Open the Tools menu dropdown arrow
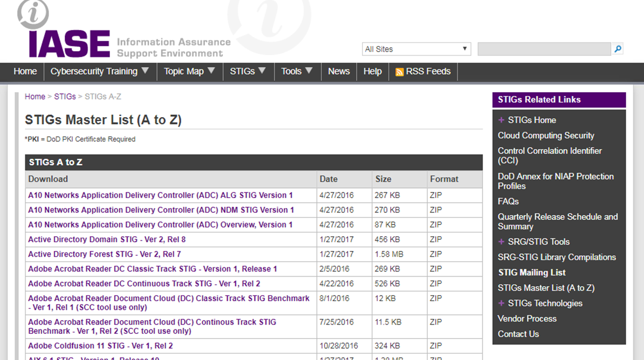This screenshot has width=644, height=360. [309, 71]
